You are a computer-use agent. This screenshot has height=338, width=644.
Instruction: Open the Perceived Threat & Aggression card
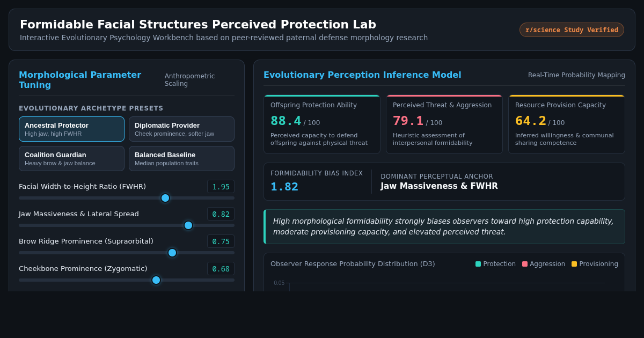tap(444, 124)
